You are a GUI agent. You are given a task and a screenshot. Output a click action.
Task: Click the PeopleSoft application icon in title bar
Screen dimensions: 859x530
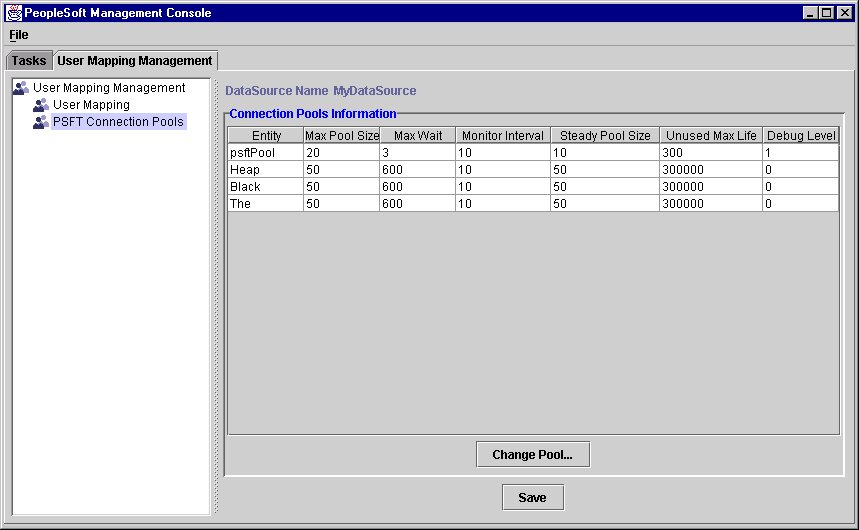pos(13,13)
